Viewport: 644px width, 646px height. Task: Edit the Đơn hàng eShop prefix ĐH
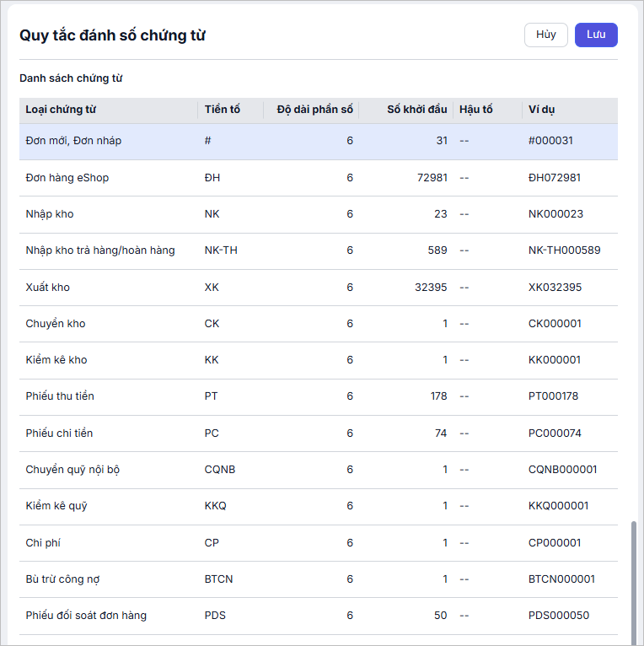pos(212,178)
